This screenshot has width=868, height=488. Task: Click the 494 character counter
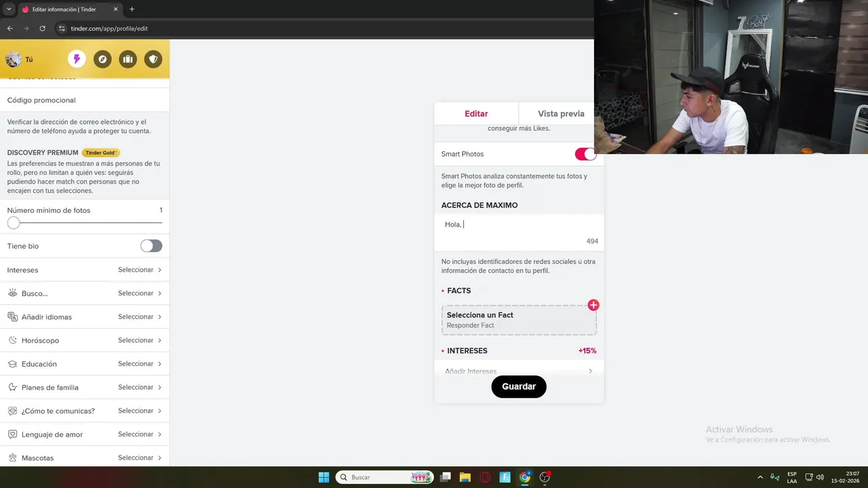592,241
